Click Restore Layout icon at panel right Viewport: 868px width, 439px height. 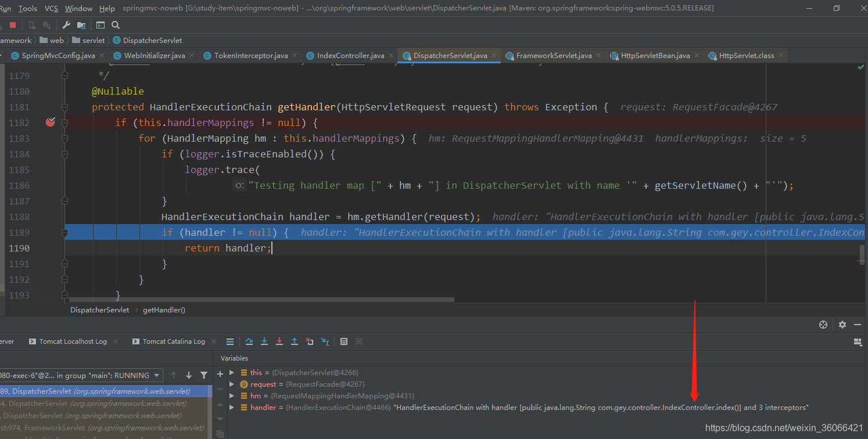[858, 342]
